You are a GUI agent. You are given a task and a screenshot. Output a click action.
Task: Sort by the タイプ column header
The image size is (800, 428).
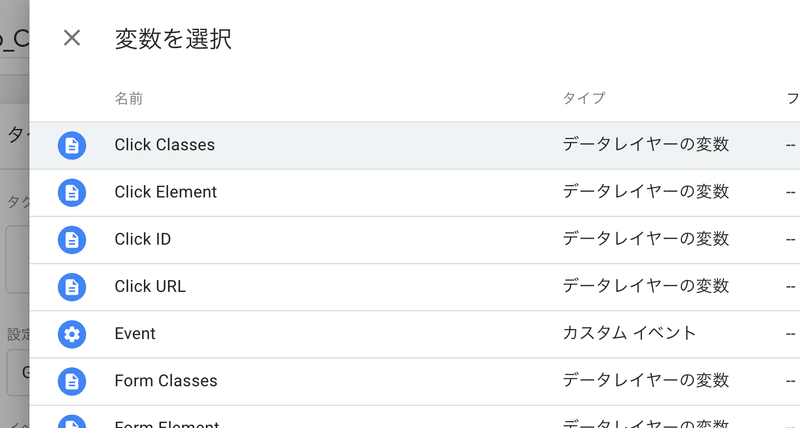[x=584, y=98]
